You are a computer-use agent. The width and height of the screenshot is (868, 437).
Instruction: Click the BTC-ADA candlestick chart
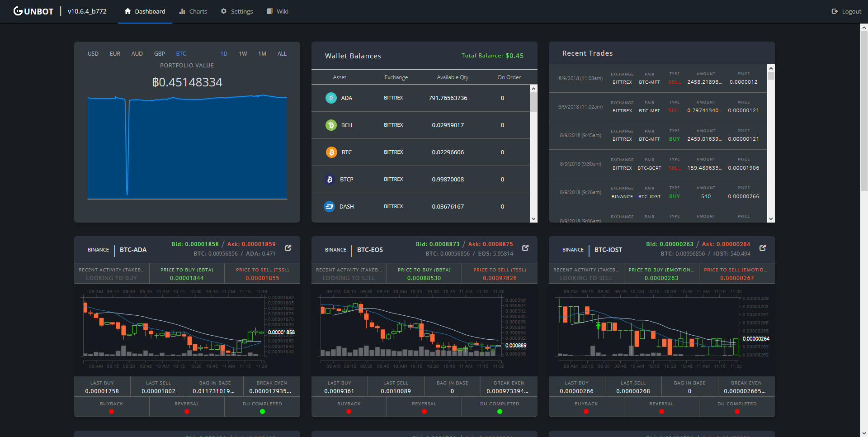[187, 329]
